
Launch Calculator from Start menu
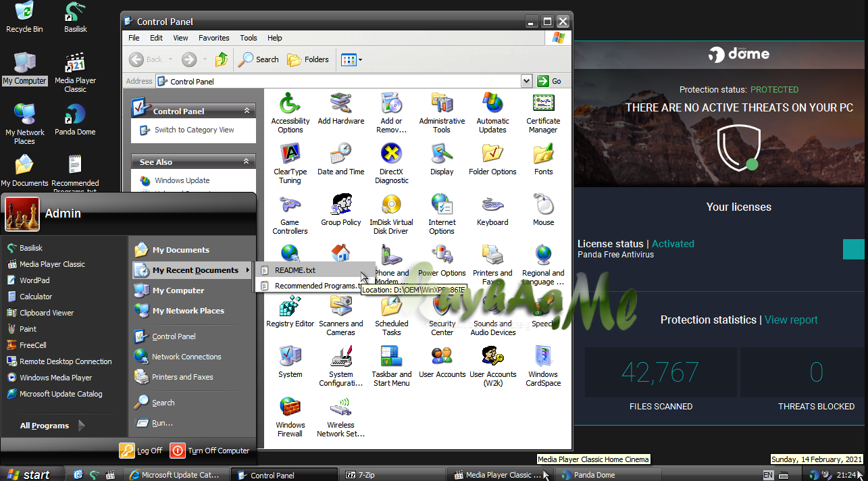click(36, 297)
